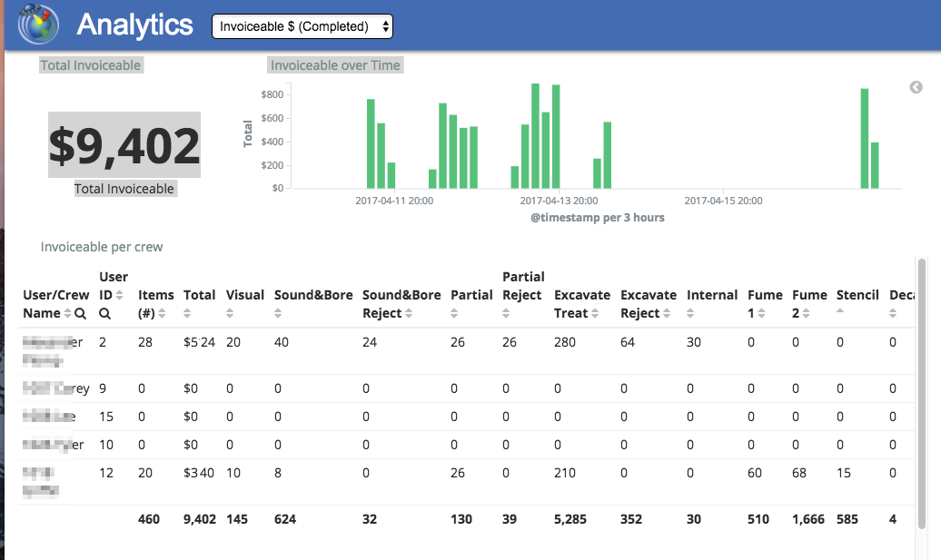Click the user ID 9 cell
941x560 pixels.
(103, 388)
